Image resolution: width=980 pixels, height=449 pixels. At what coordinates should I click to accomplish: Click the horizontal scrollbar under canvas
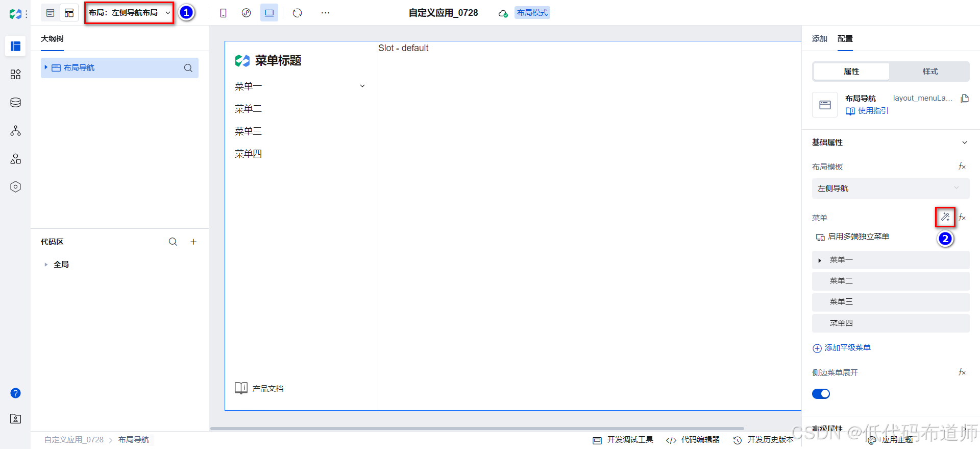477,429
